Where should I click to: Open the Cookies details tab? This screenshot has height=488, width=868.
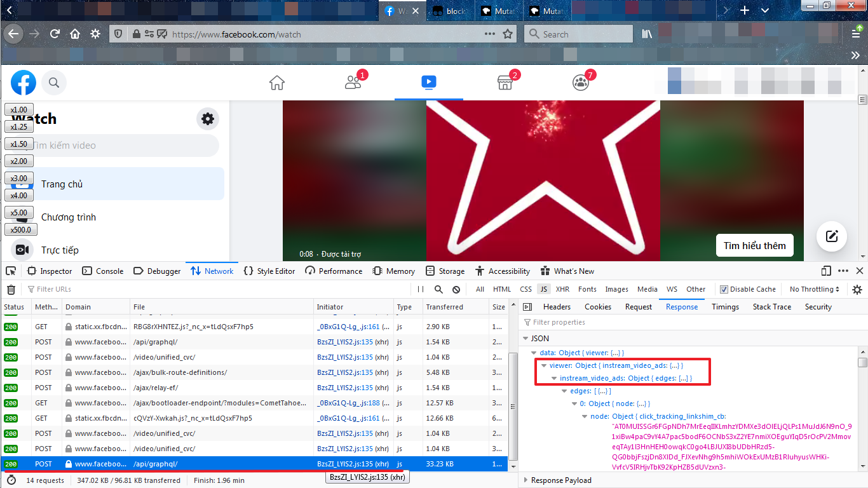click(598, 307)
